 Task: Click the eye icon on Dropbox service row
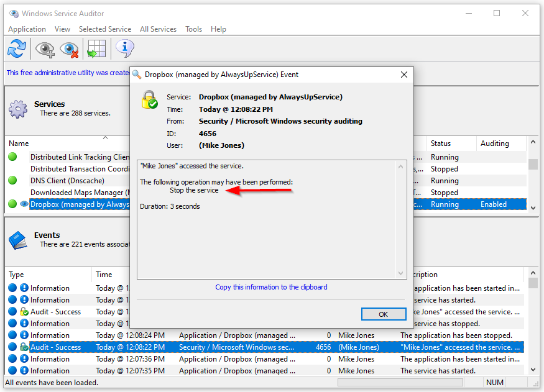(24, 204)
